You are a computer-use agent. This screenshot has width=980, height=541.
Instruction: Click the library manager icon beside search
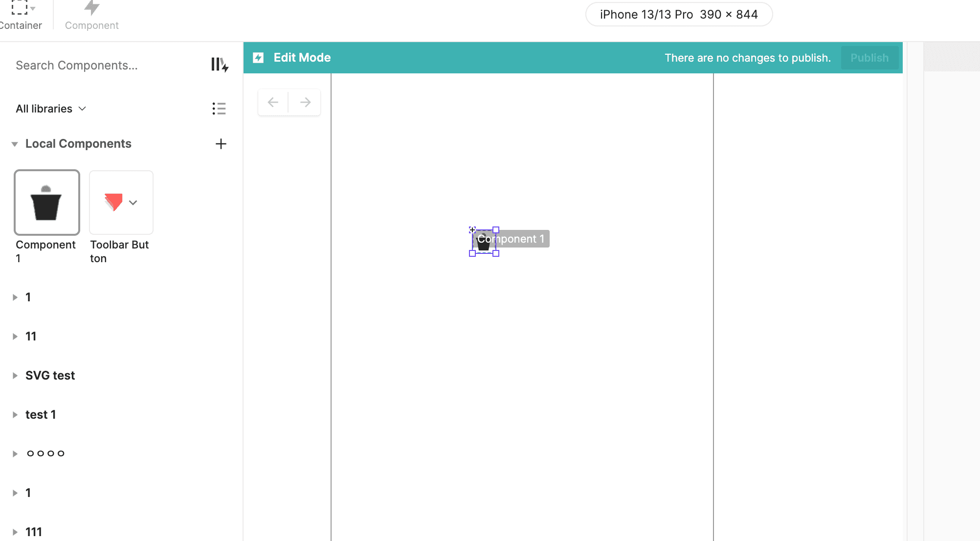pyautogui.click(x=220, y=65)
